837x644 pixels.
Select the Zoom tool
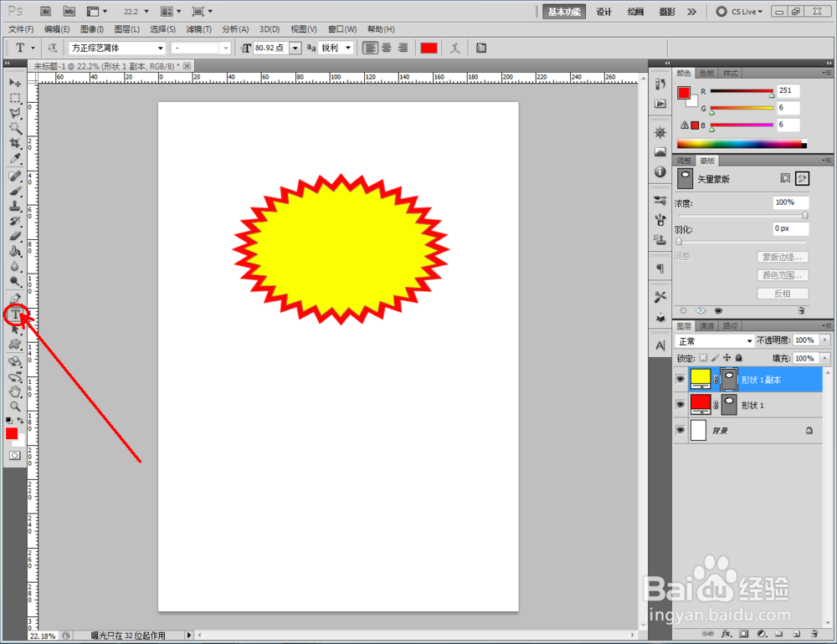coord(15,406)
